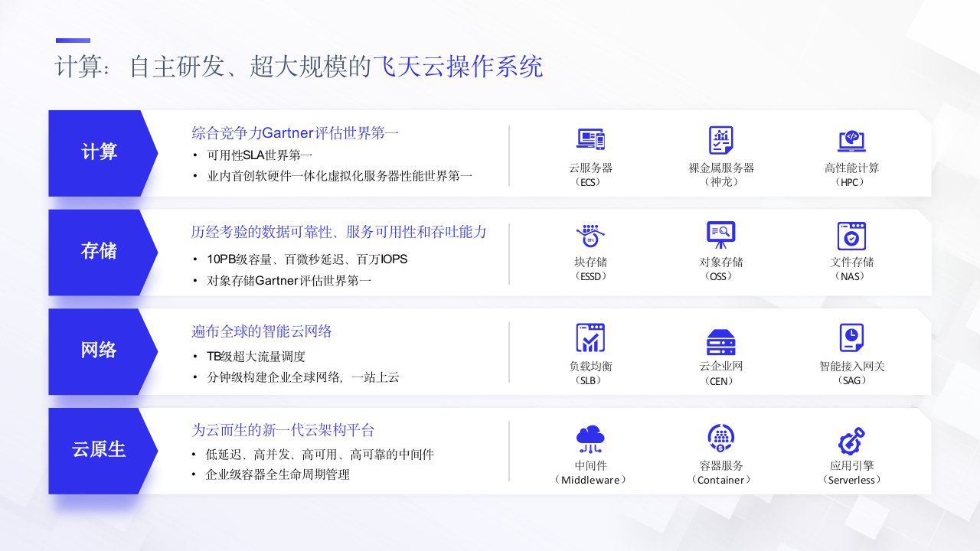Select the 云企业网 CEN icon
980x551 pixels.
(720, 340)
